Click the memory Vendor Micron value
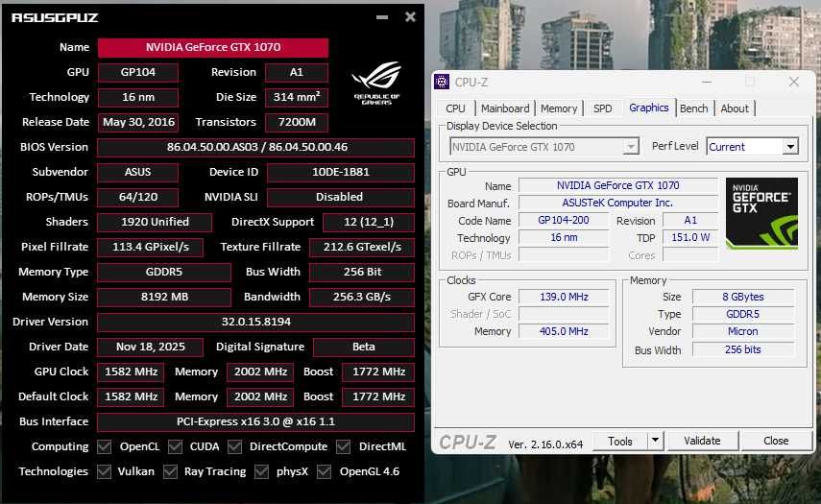 tap(743, 331)
